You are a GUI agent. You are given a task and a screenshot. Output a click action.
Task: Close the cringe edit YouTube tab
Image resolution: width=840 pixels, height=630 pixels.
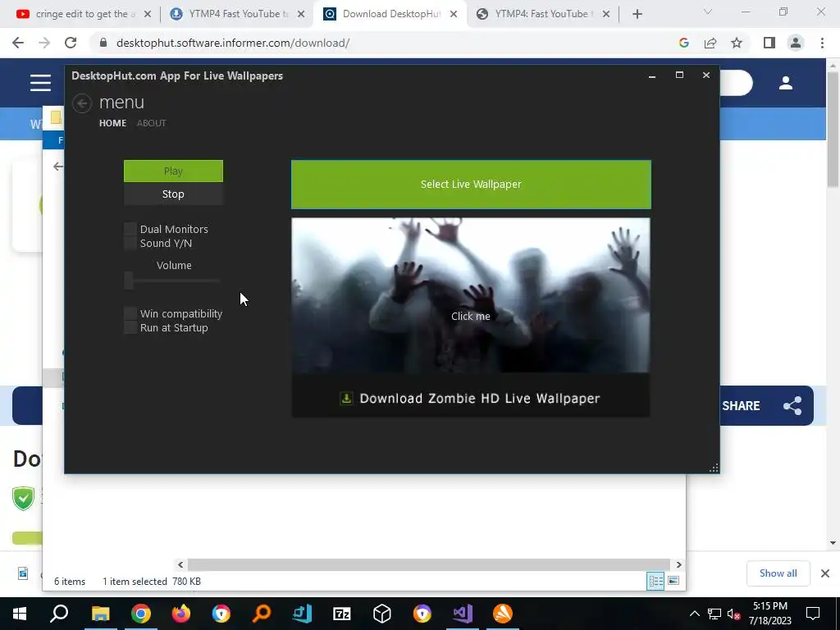(148, 15)
